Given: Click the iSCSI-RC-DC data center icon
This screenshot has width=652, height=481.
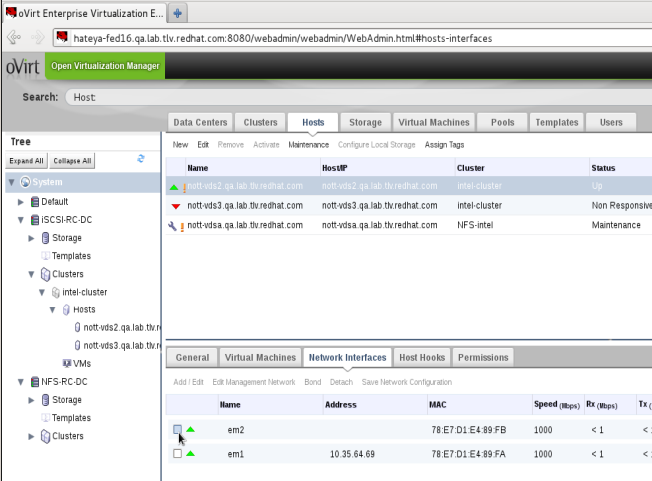Looking at the screenshot, I should tap(35, 220).
